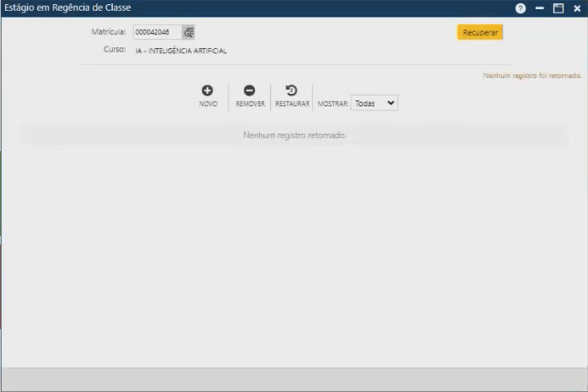Image resolution: width=588 pixels, height=392 pixels.
Task: Close the Estágio em Regência de Classe window
Action: [577, 8]
